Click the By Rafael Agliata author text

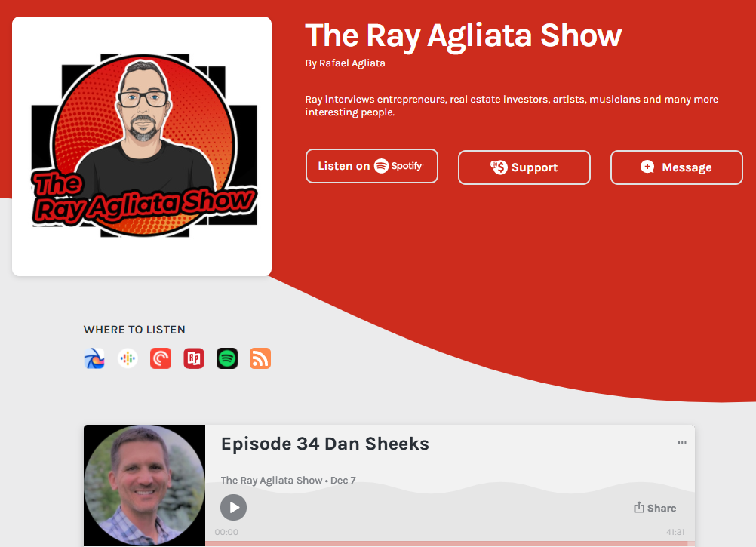[x=346, y=63]
